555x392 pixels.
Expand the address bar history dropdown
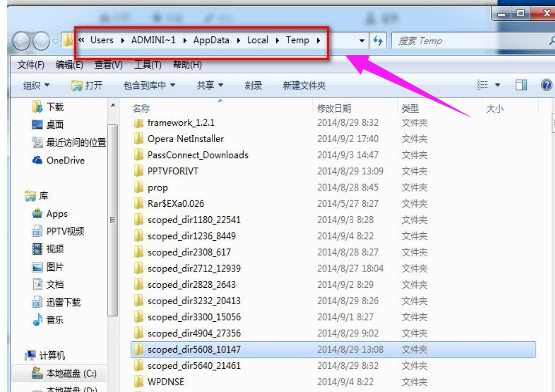coord(362,41)
